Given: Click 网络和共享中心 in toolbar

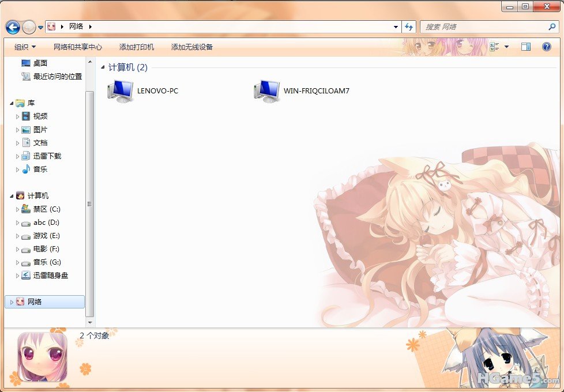Looking at the screenshot, I should 78,47.
